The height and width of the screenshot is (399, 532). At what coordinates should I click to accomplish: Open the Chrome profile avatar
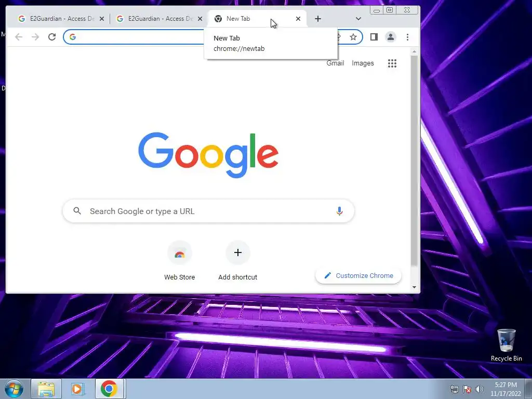click(x=391, y=37)
